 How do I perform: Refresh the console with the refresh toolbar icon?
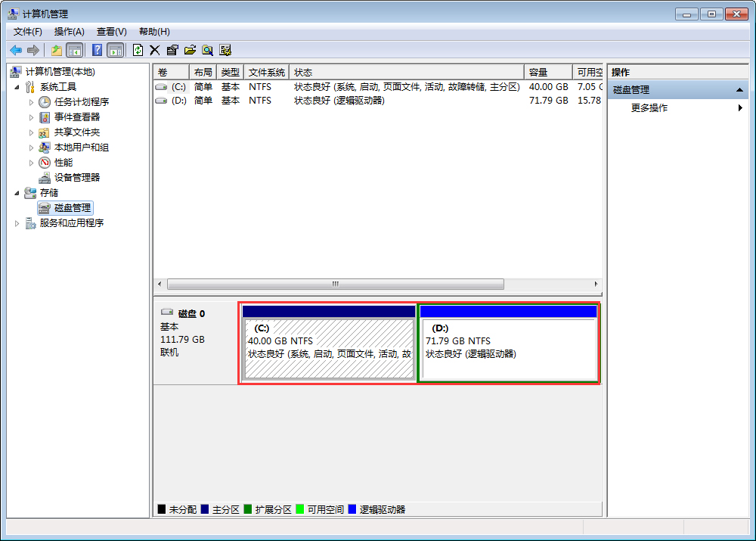coord(138,50)
